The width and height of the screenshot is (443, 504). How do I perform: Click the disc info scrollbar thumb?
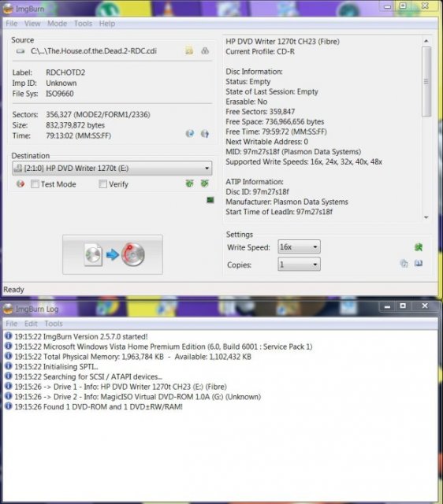[426, 82]
